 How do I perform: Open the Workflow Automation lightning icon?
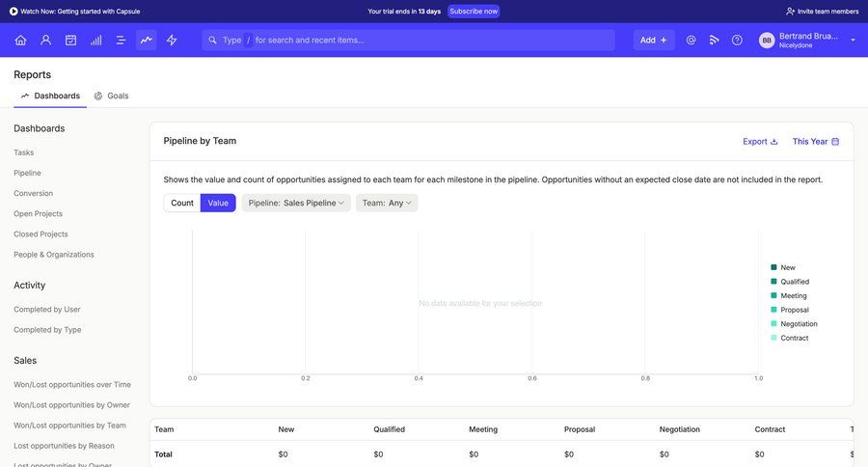172,41
